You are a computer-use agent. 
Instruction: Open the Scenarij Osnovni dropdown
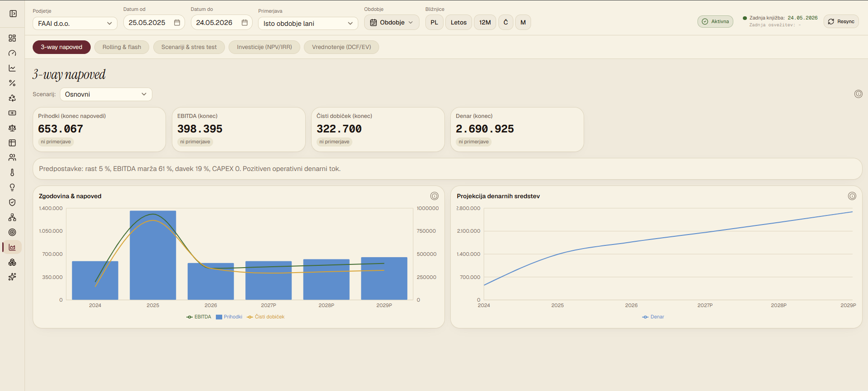click(x=106, y=94)
